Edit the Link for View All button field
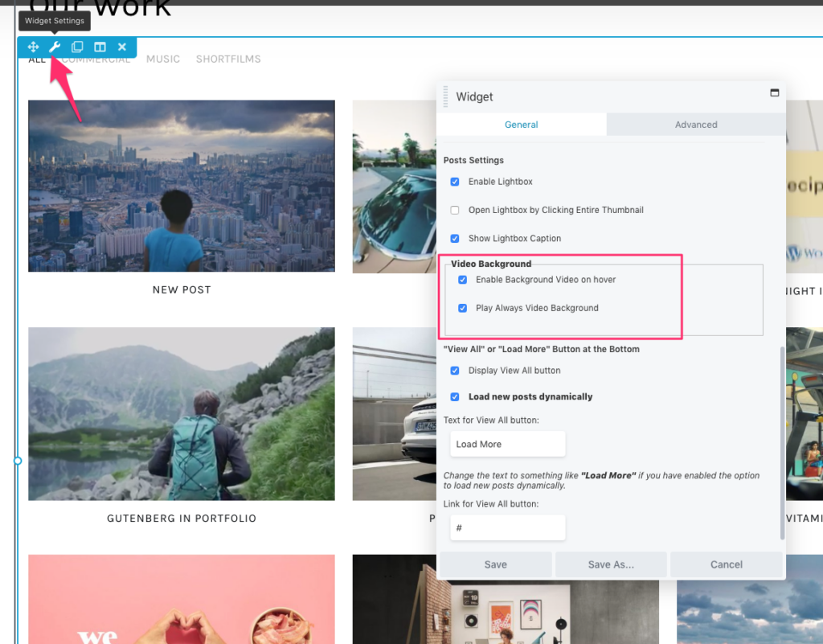Image resolution: width=823 pixels, height=644 pixels. click(508, 527)
